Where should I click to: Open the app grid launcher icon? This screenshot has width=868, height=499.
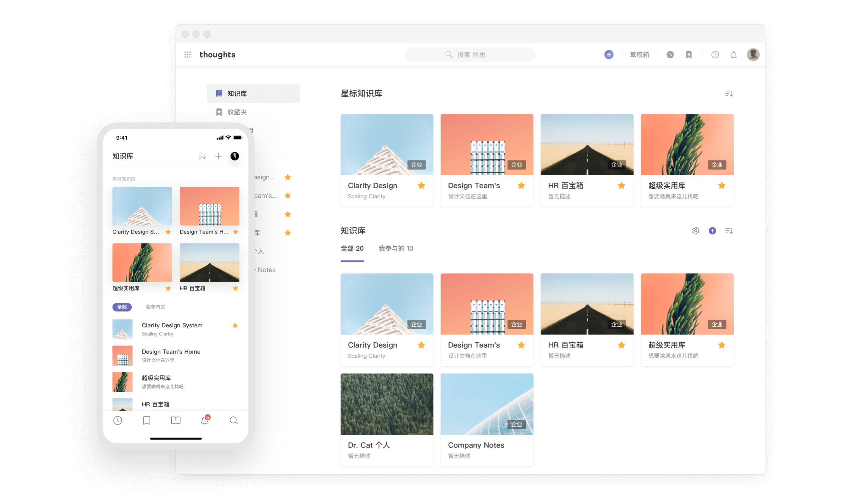coord(188,55)
